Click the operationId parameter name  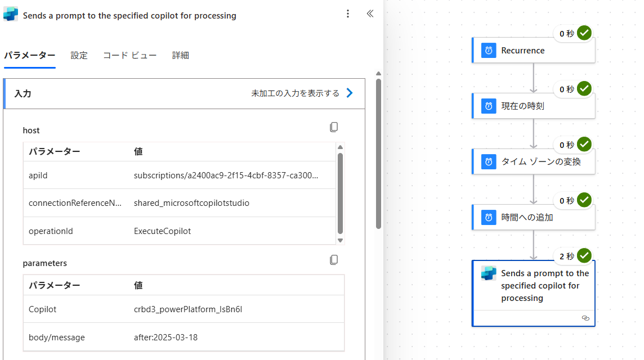pyautogui.click(x=51, y=231)
